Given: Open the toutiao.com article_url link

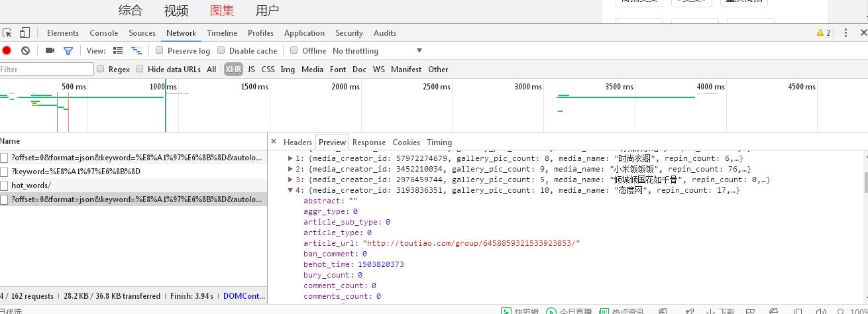Looking at the screenshot, I should click(471, 243).
